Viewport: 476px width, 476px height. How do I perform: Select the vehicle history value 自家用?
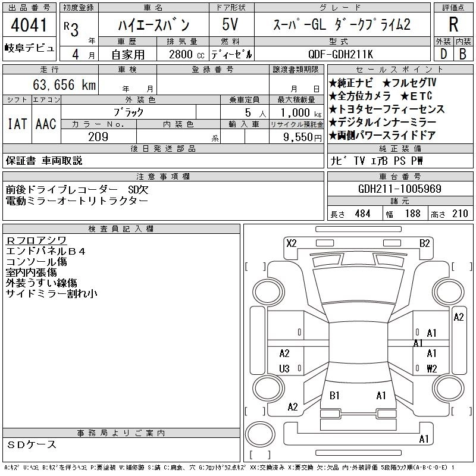click(128, 55)
